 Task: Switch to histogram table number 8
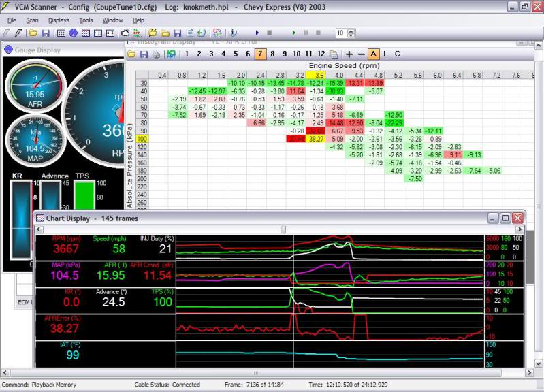(272, 54)
